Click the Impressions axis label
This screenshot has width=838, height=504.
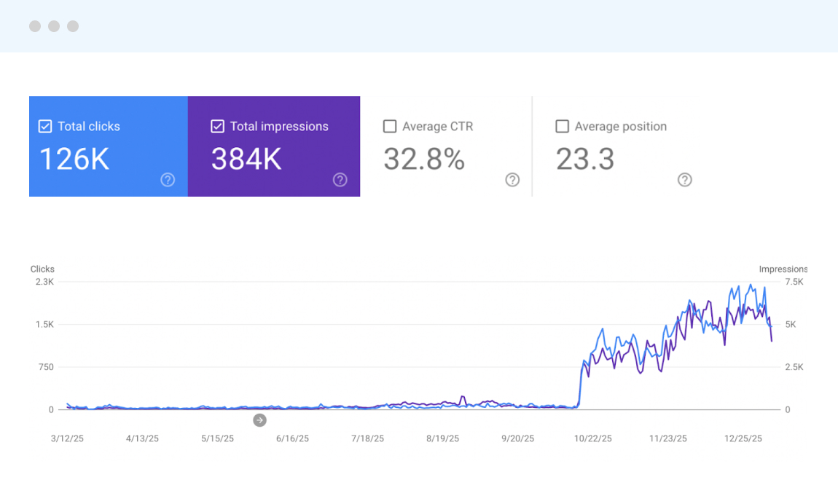[x=783, y=269]
